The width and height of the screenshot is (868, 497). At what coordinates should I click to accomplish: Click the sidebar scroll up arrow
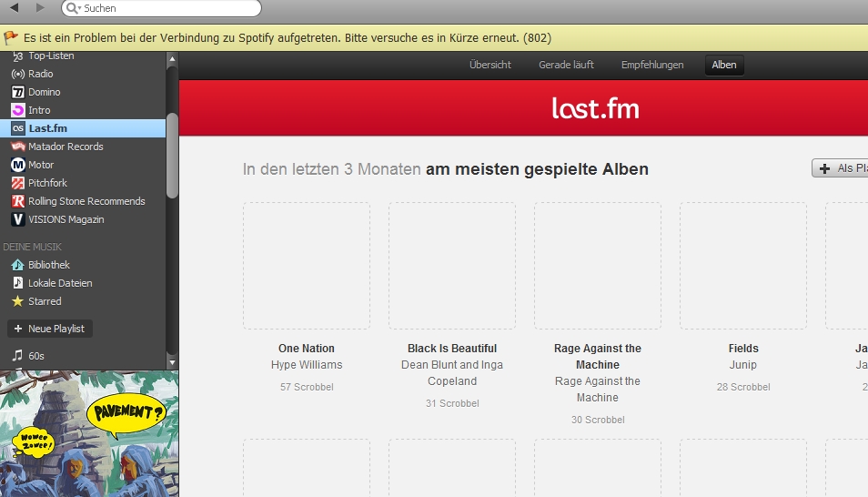172,58
